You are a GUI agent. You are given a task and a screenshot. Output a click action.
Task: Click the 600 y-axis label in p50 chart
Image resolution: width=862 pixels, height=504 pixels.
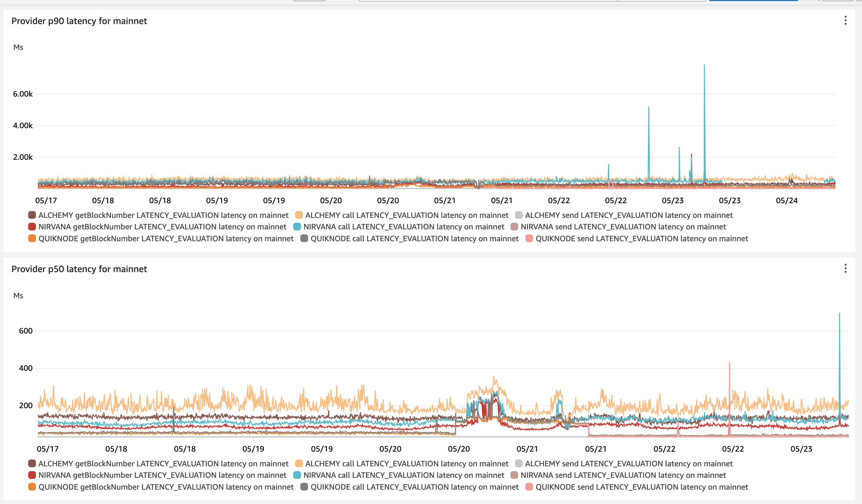click(26, 331)
